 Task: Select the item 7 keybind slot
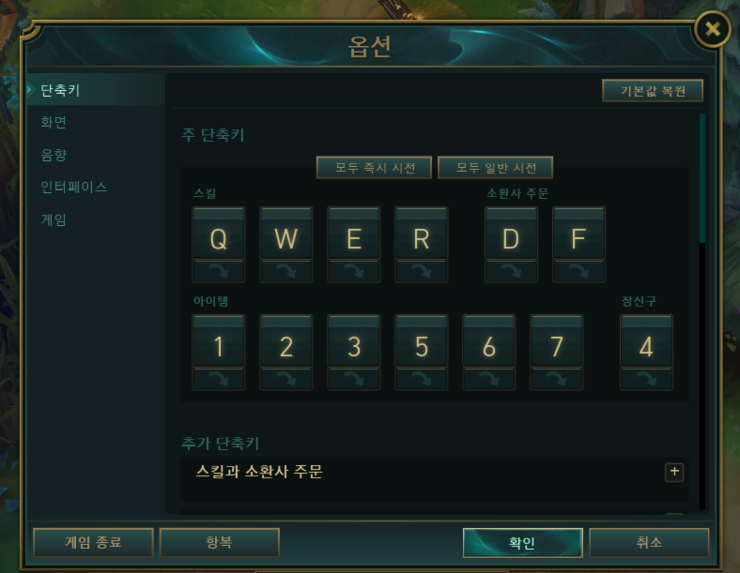point(556,341)
